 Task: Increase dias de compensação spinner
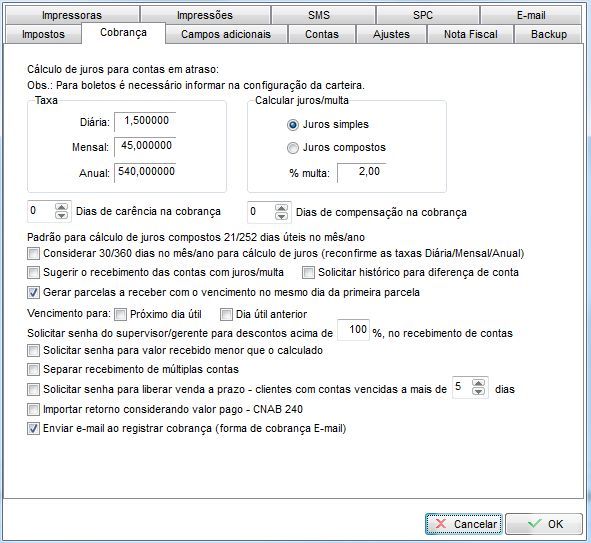coord(281,208)
